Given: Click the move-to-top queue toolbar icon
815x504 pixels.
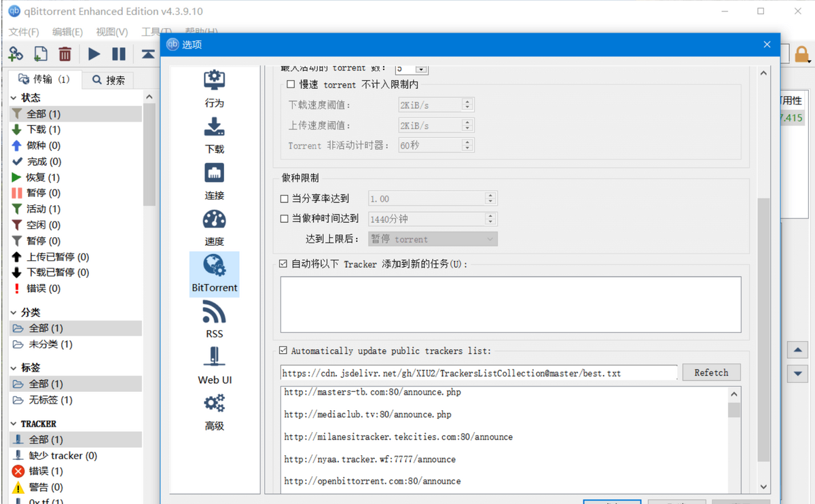Looking at the screenshot, I should 148,54.
